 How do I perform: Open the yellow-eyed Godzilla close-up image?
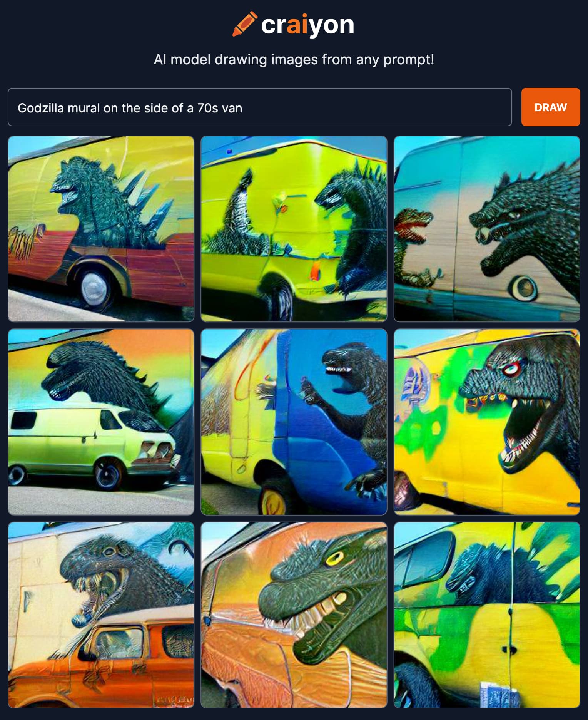pyautogui.click(x=294, y=615)
